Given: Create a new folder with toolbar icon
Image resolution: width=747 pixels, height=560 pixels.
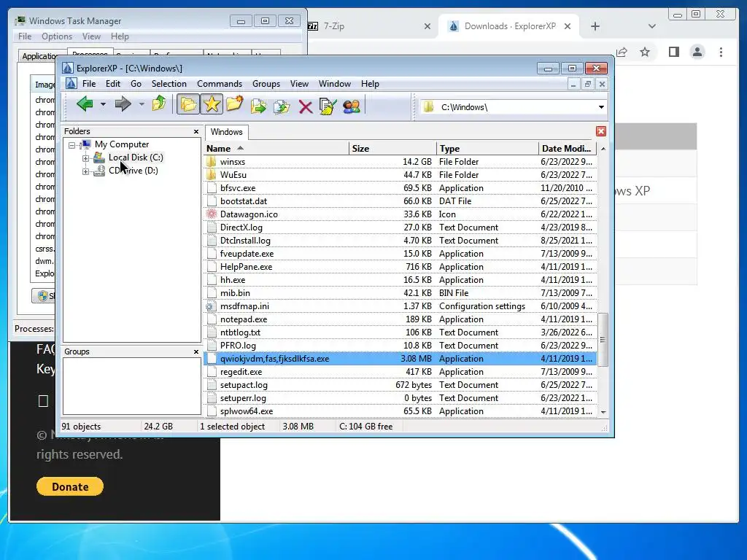Looking at the screenshot, I should click(235, 104).
